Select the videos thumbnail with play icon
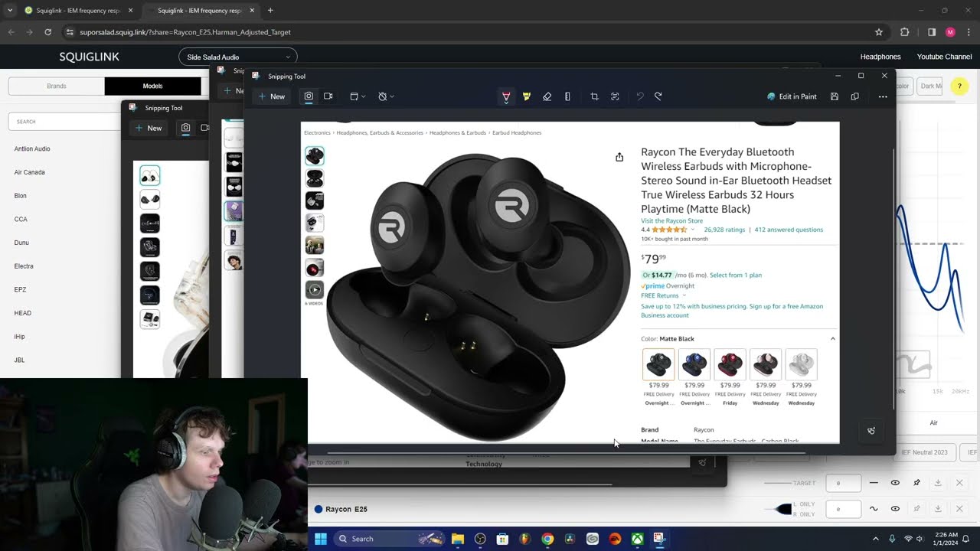Image resolution: width=980 pixels, height=551 pixels. coord(315,289)
